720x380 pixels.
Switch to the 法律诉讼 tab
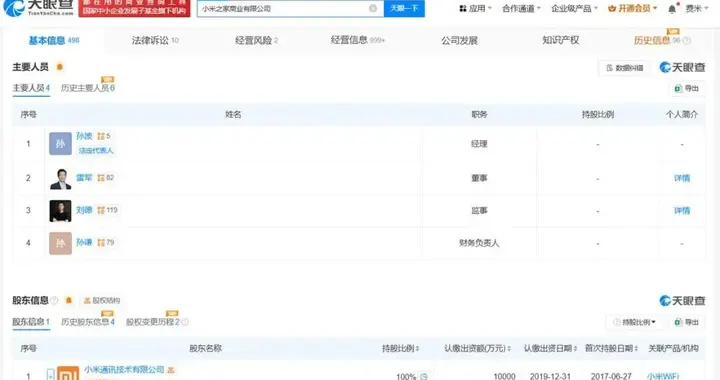155,40
